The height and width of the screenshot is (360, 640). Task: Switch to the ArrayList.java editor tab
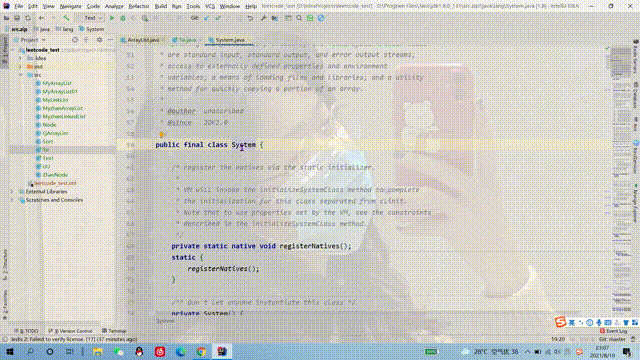143,40
